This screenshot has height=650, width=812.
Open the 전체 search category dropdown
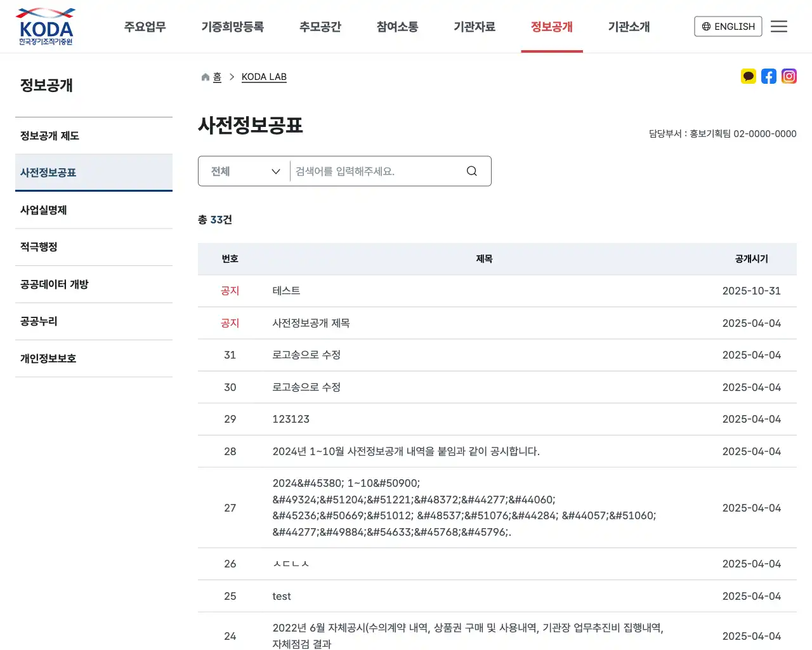pos(243,171)
